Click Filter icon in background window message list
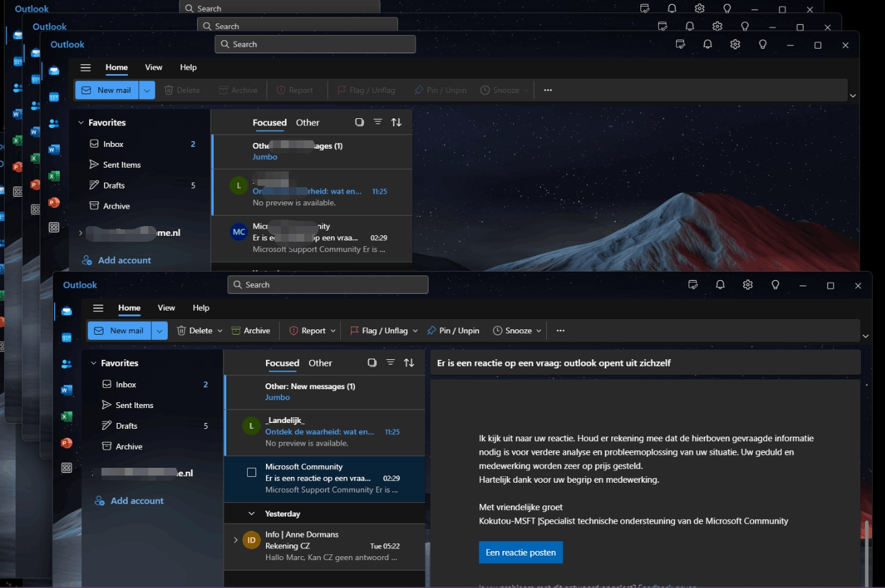Viewport: 885px width, 588px height. (378, 122)
